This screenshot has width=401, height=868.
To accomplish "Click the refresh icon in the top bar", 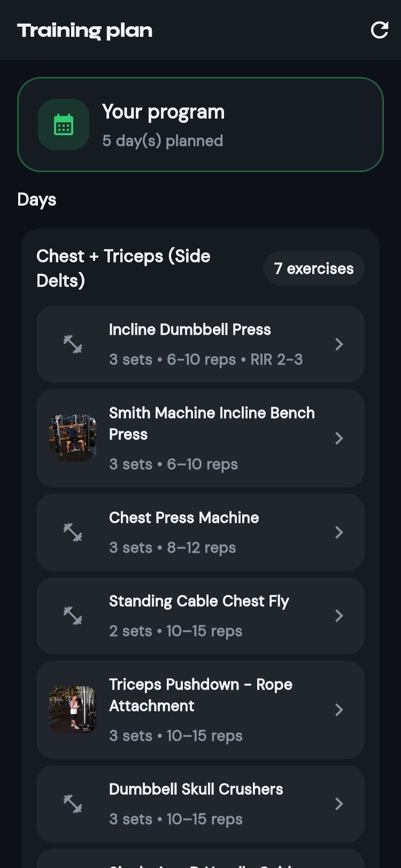I will click(x=380, y=29).
